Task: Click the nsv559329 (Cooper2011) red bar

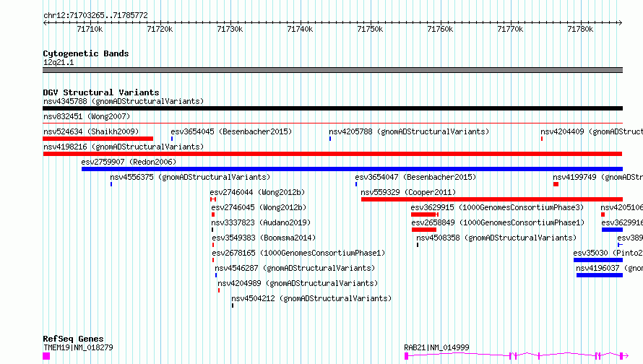Action: [x=492, y=199]
